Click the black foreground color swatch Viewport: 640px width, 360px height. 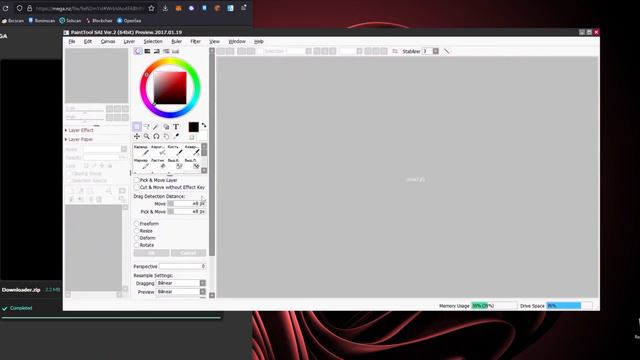point(193,127)
